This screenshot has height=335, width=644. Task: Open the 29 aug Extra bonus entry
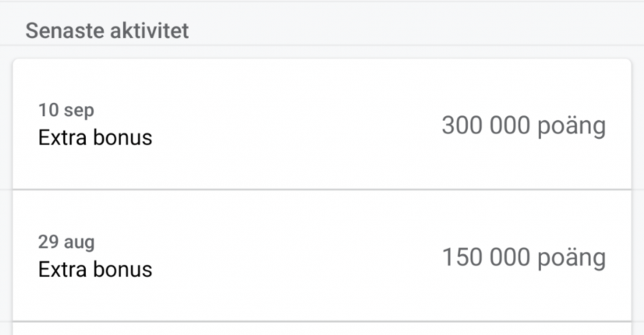click(x=322, y=256)
